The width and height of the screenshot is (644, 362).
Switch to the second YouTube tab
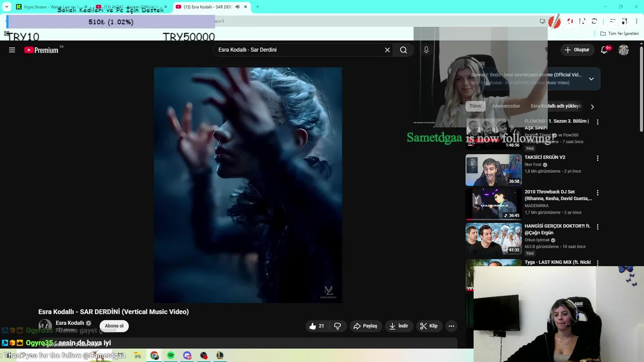click(131, 7)
